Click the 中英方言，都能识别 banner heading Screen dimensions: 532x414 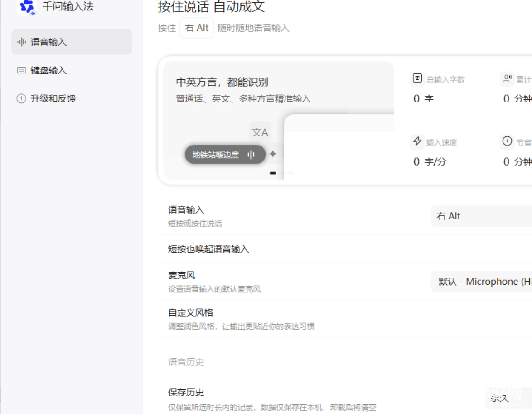click(222, 82)
